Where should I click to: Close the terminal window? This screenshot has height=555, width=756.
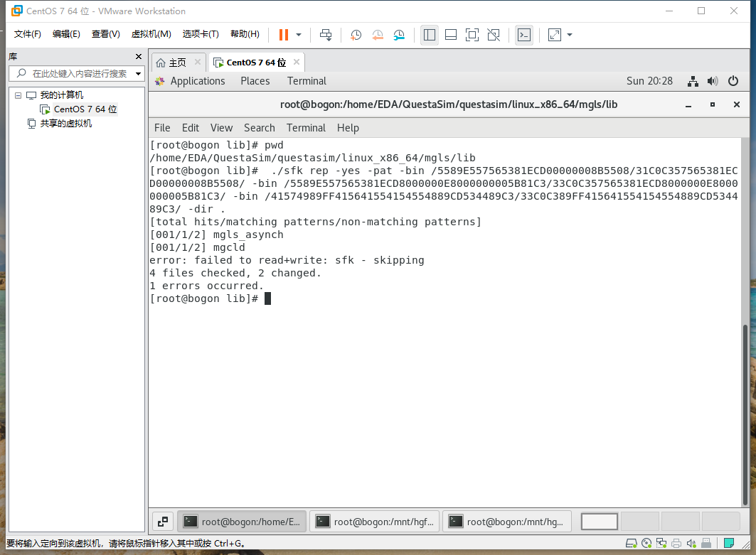tap(737, 104)
